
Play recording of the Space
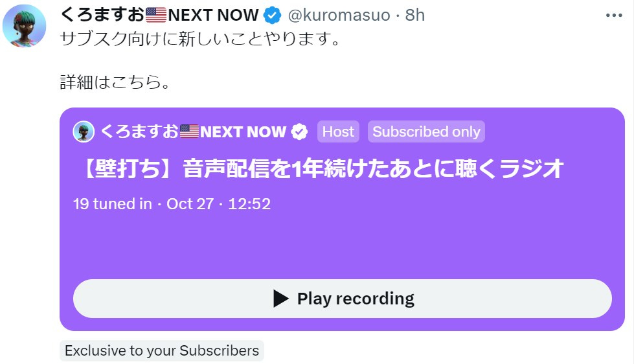click(342, 299)
